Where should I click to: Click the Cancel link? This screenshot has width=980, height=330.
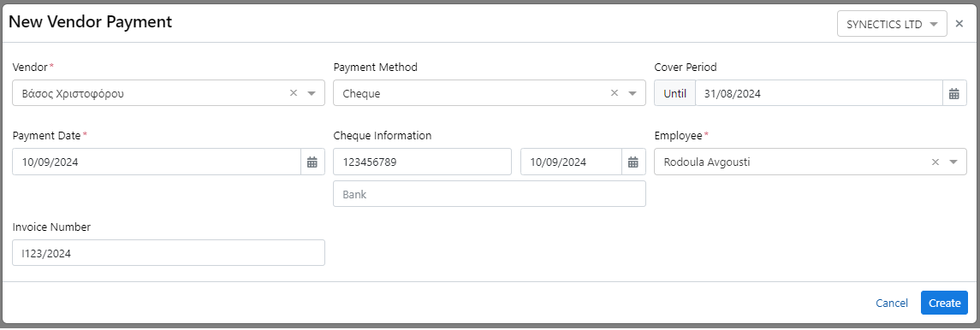[892, 303]
